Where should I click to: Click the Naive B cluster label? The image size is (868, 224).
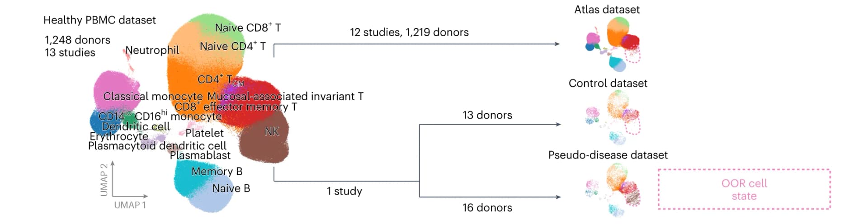231,188
